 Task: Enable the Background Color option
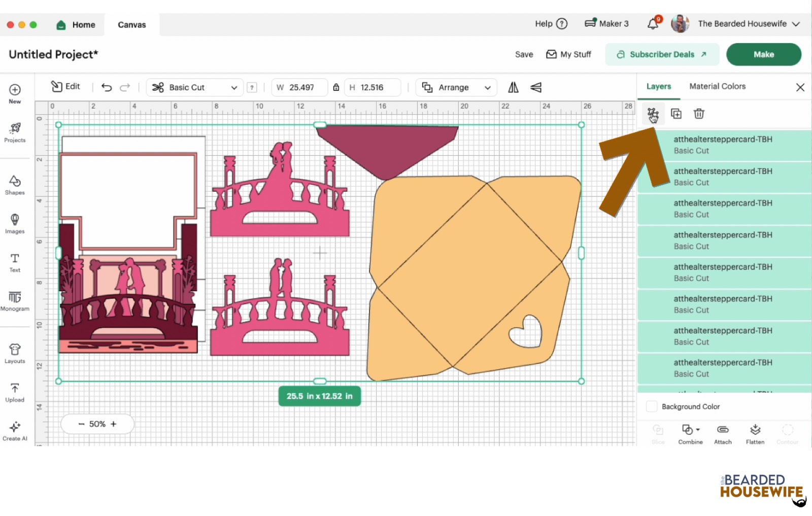coord(652,406)
